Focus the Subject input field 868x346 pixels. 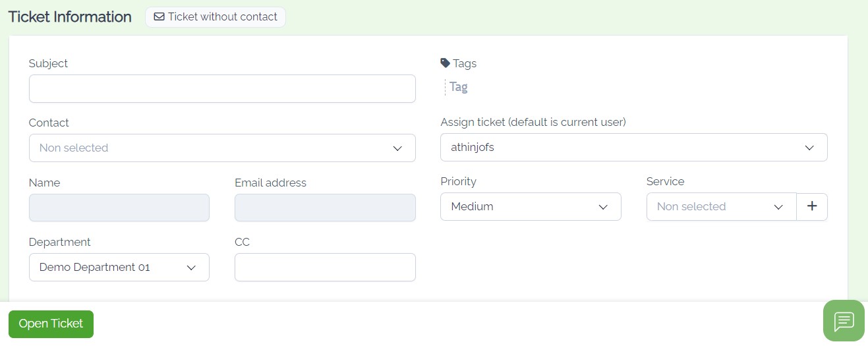222,88
